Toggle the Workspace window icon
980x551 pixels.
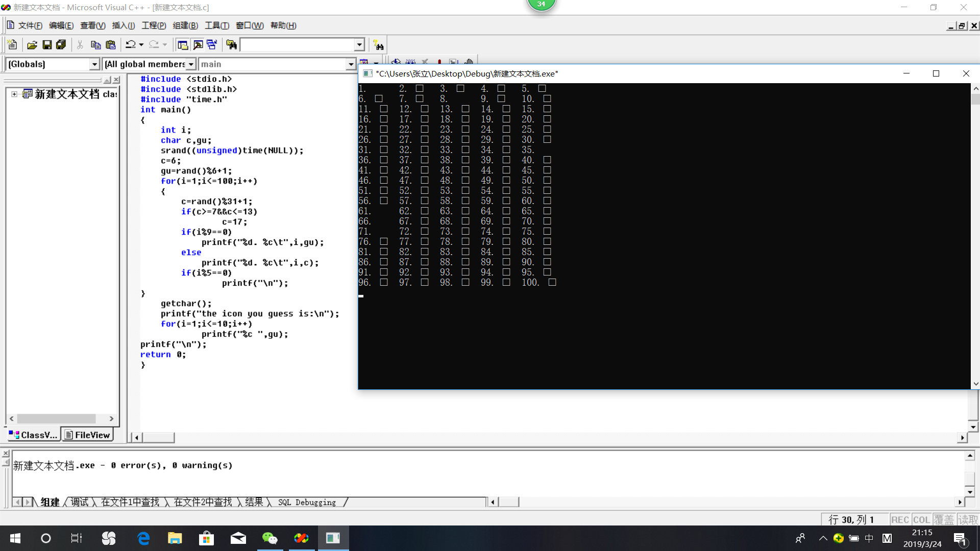click(182, 45)
